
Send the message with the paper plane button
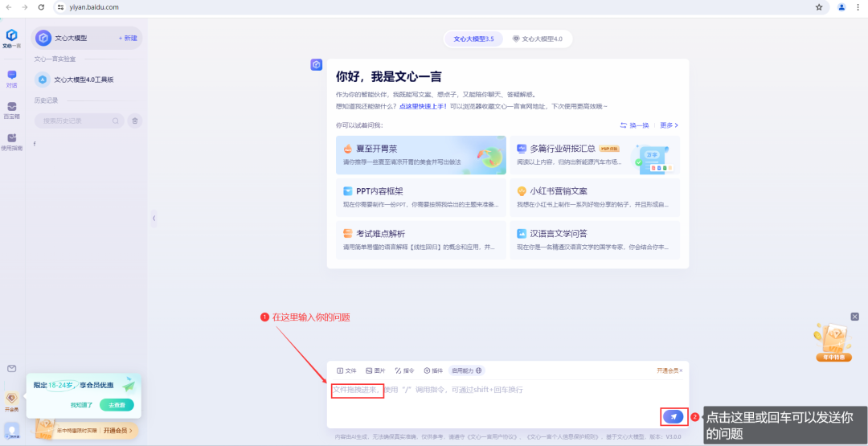pyautogui.click(x=674, y=417)
